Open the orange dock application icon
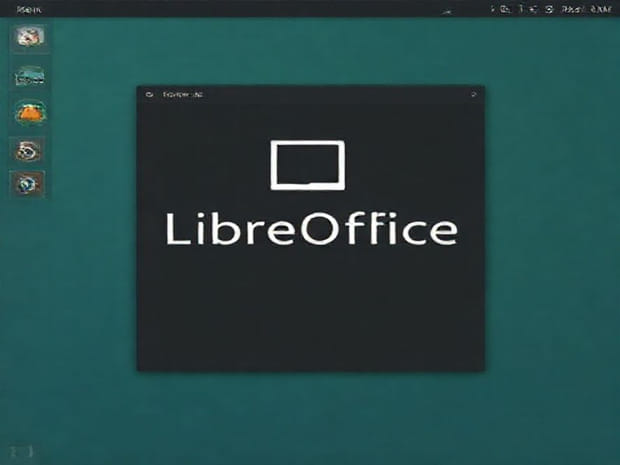 [x=30, y=113]
